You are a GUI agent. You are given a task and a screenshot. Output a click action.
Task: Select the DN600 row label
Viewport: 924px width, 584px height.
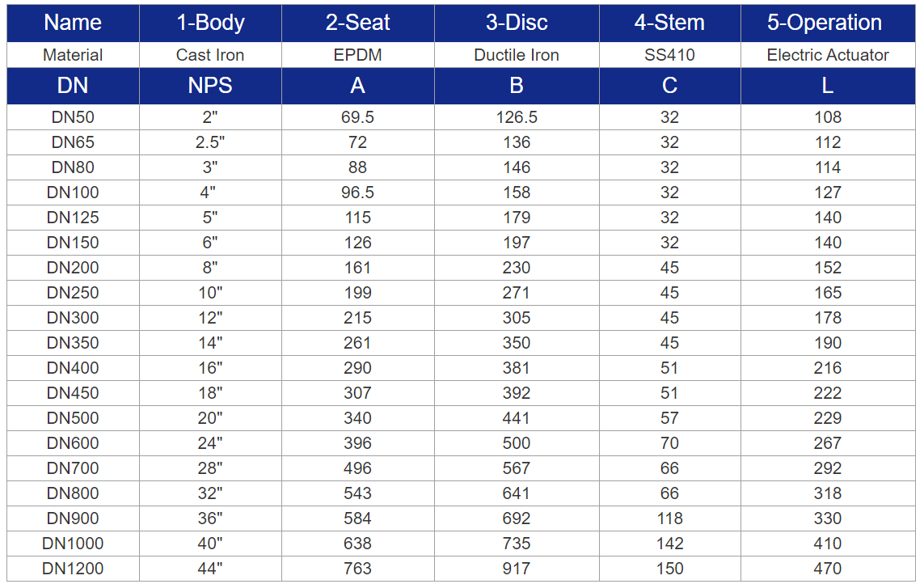[x=73, y=443]
